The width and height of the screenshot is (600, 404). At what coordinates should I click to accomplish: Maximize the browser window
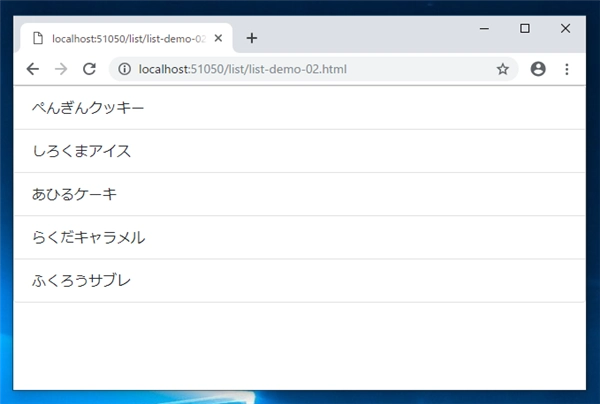click(x=525, y=28)
